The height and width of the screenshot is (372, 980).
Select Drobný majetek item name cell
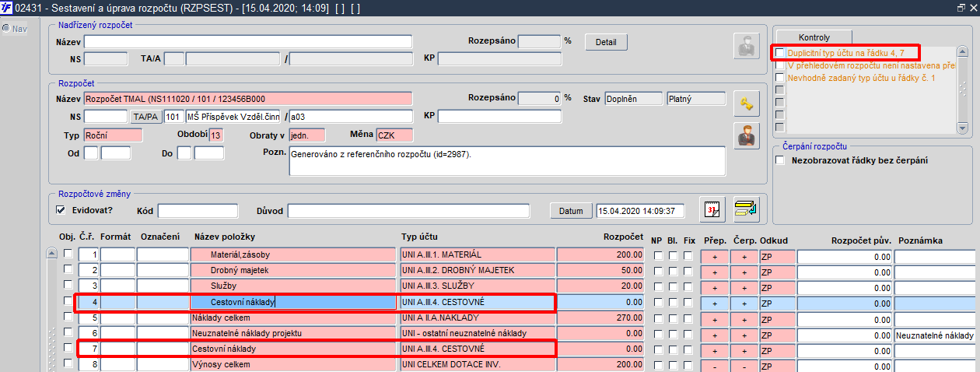click(294, 271)
